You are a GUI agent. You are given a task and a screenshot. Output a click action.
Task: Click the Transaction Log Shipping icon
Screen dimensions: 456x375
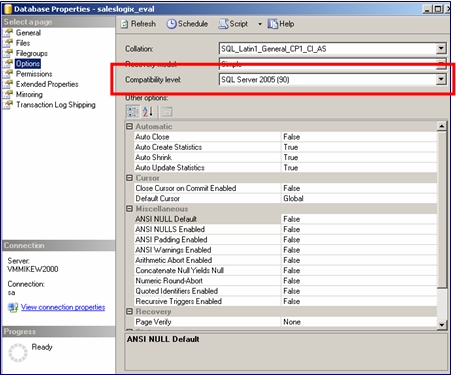click(8, 105)
